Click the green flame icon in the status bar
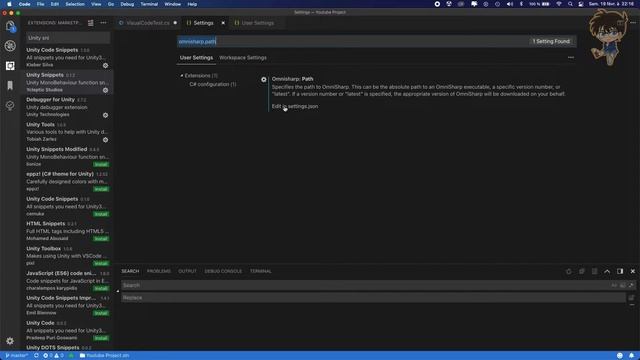This screenshot has width=640, height=360. pyautogui.click(x=71, y=356)
